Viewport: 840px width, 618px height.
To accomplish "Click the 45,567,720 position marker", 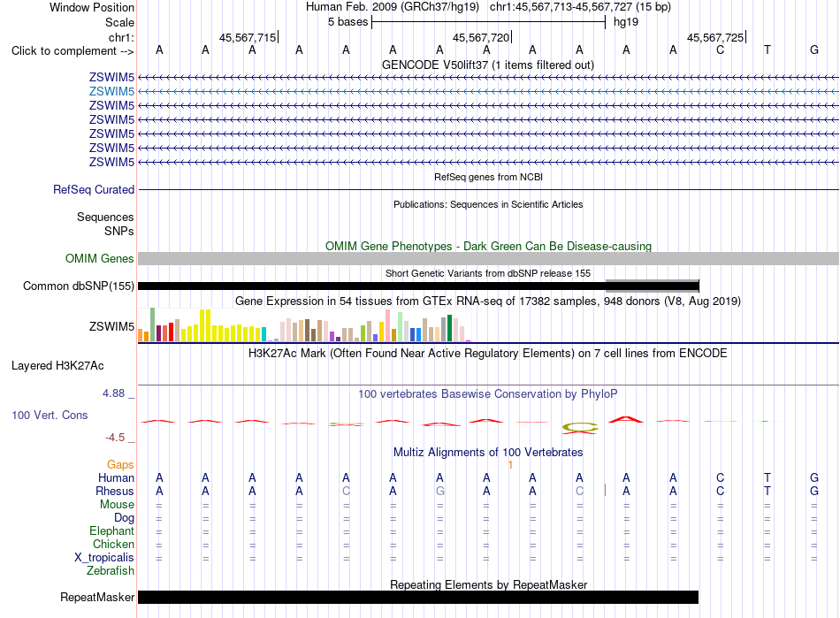I will 481,37.
